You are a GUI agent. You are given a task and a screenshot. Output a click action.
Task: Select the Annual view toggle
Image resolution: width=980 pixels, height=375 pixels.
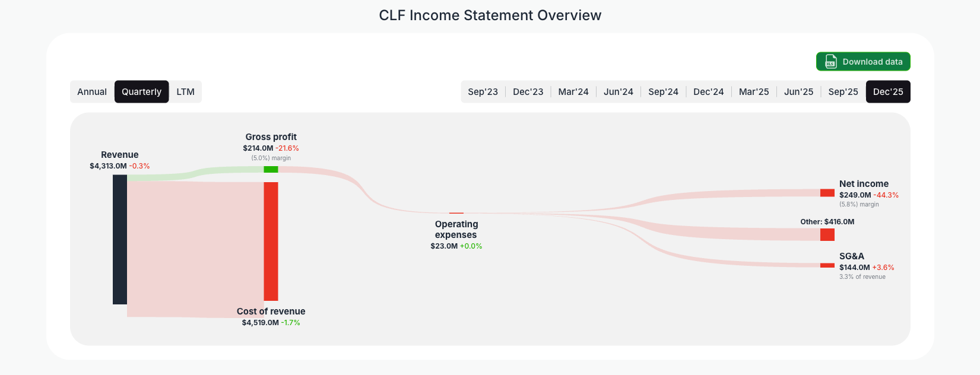(92, 91)
